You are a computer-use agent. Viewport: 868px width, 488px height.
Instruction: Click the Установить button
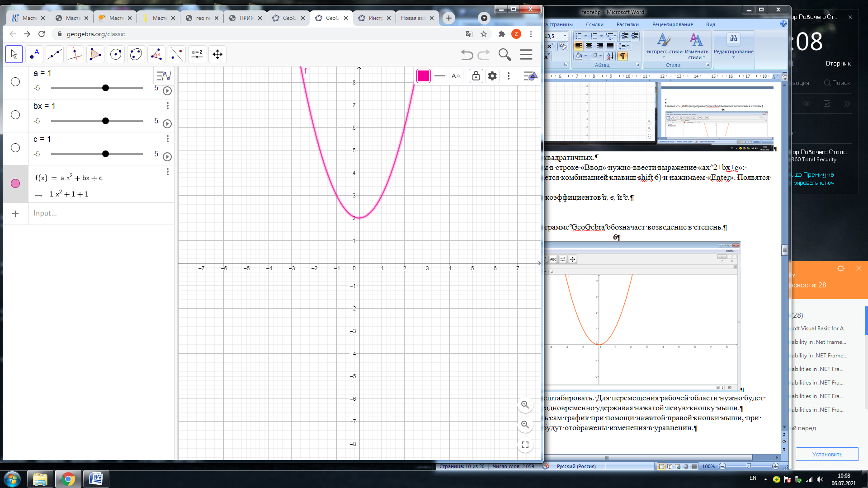[x=827, y=454]
